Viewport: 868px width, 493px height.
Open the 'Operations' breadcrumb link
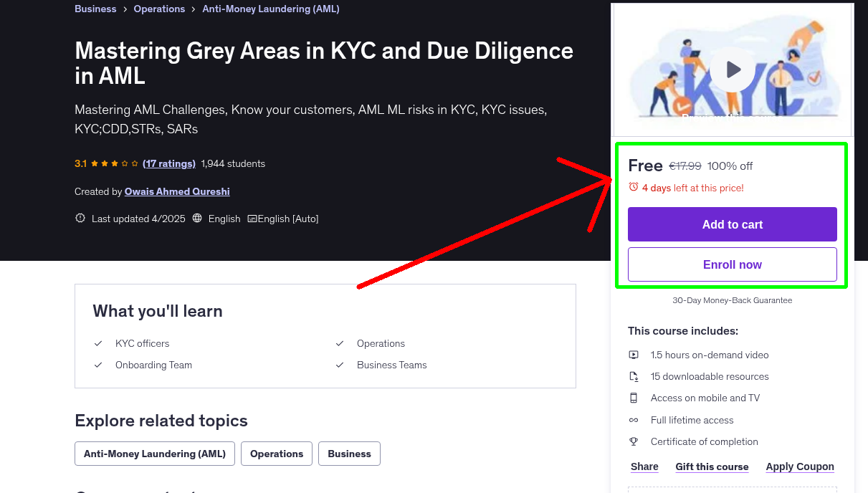coord(159,9)
